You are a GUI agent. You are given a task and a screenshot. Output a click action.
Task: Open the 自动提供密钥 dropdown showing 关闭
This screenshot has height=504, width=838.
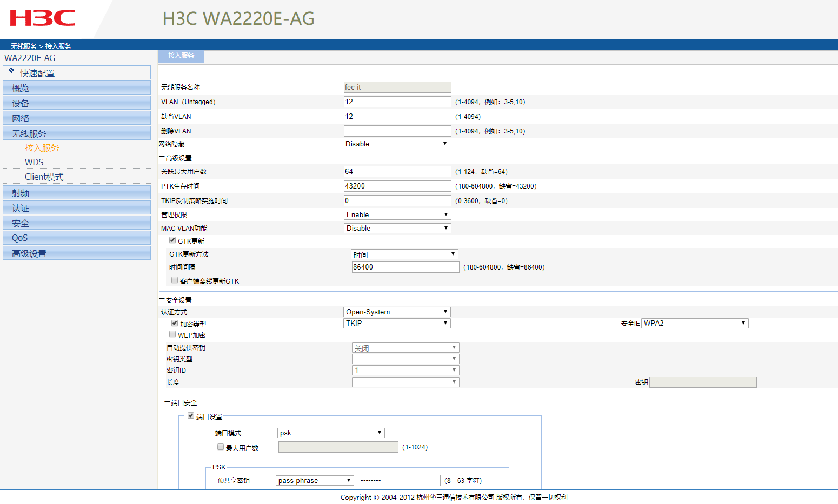[405, 348]
